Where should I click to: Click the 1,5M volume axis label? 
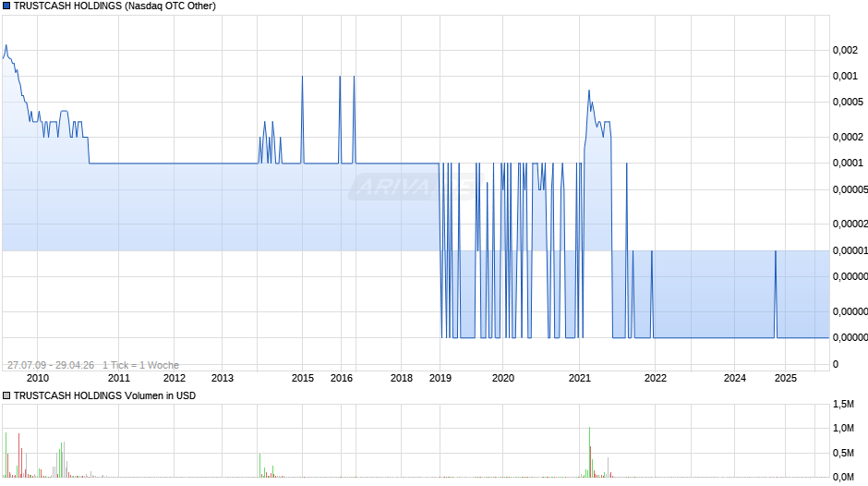(x=844, y=404)
